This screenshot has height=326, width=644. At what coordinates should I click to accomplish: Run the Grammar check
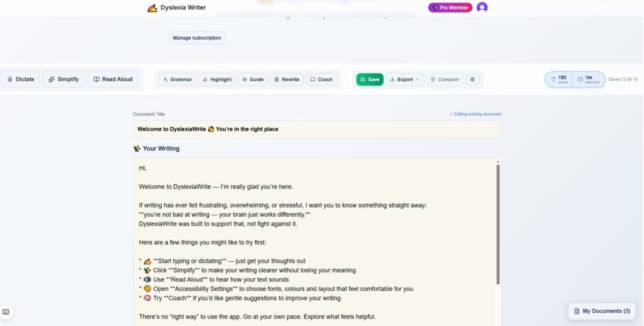click(177, 79)
